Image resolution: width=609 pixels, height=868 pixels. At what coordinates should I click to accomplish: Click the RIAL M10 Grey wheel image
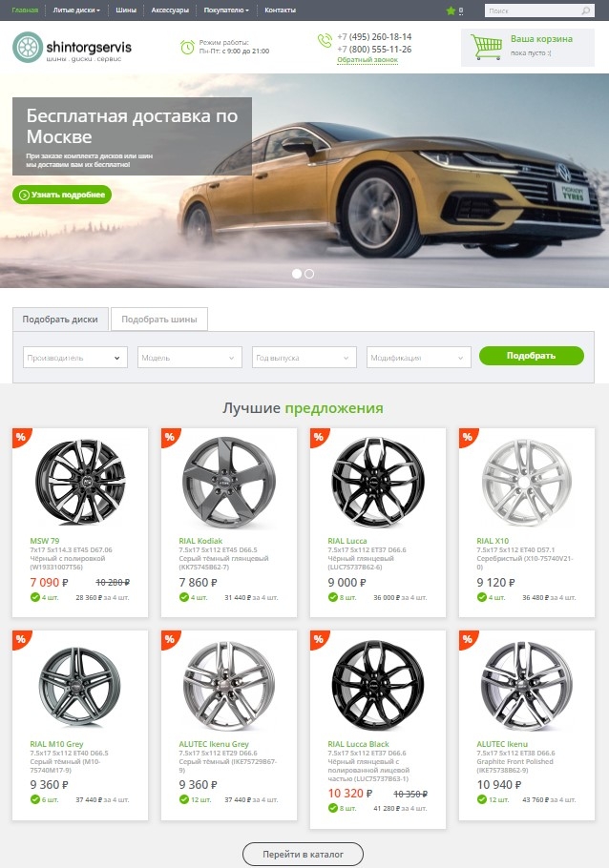tap(80, 686)
